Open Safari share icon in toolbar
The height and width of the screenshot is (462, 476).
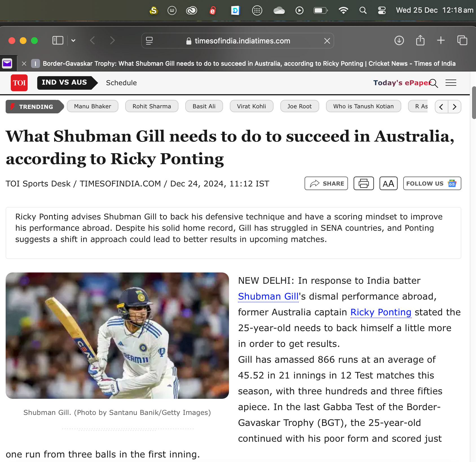(420, 40)
